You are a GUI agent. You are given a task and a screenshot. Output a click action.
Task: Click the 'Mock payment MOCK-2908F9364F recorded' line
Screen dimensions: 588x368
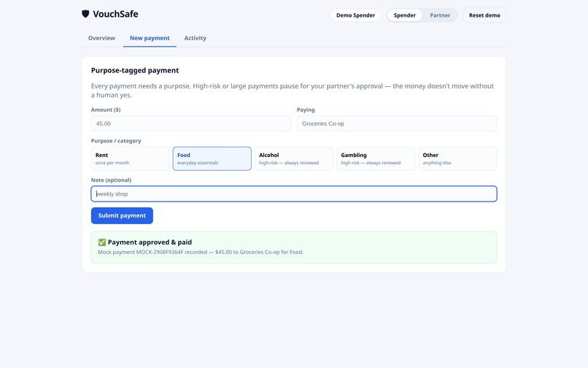(201, 252)
